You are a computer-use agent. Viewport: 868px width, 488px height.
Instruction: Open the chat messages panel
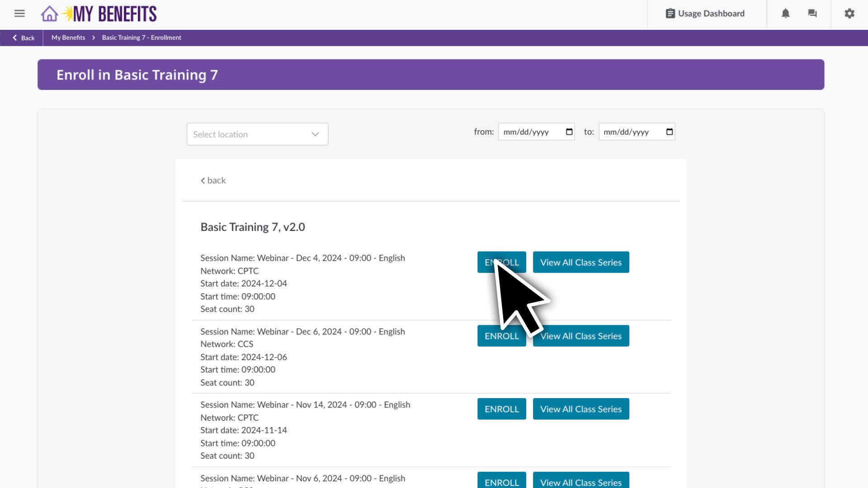pos(812,14)
